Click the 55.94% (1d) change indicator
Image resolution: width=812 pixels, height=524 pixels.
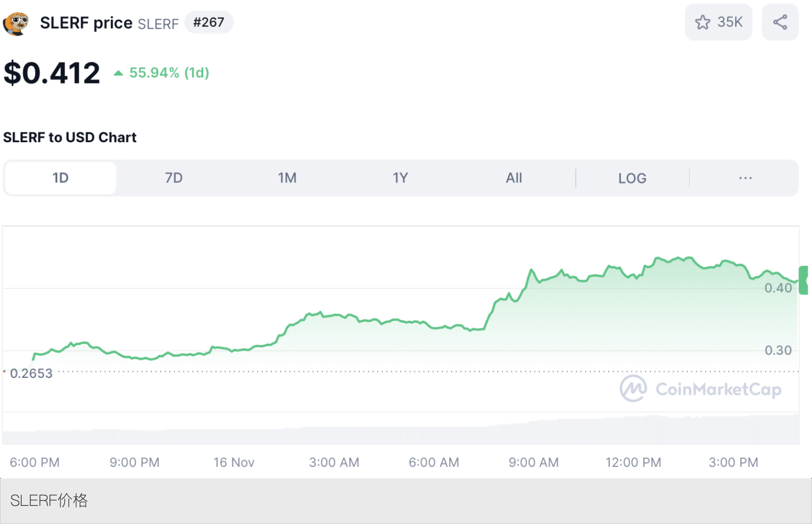click(x=162, y=73)
